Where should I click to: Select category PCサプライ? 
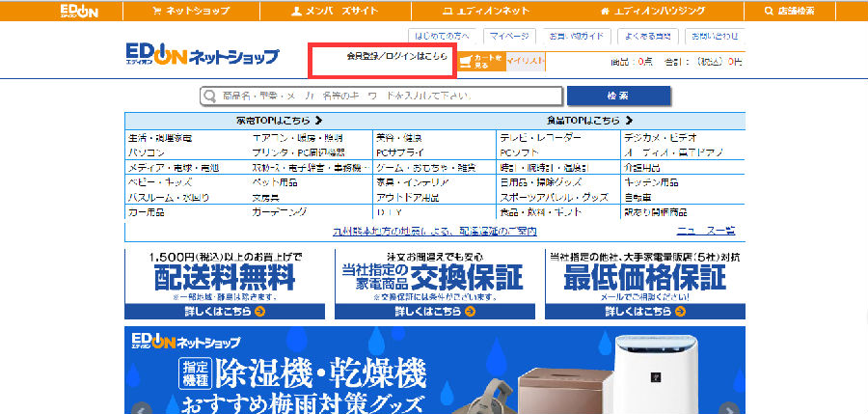400,152
